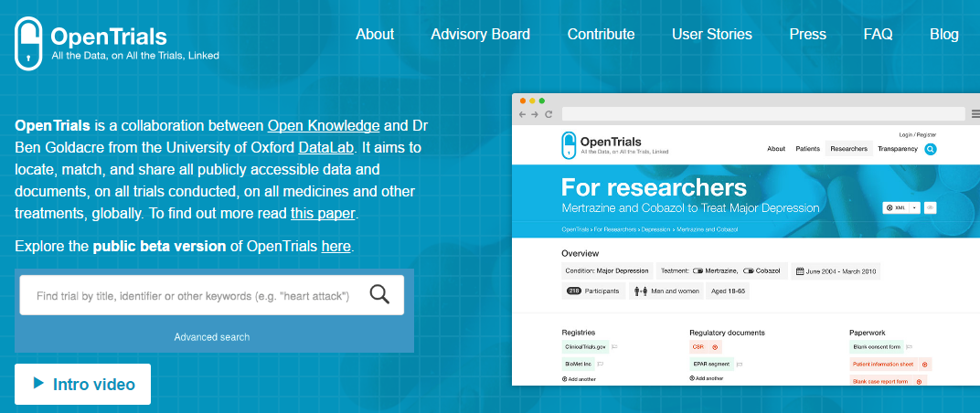Click the red Patient information sheet tag
Viewport: 980px width, 413px height.
pos(884,365)
